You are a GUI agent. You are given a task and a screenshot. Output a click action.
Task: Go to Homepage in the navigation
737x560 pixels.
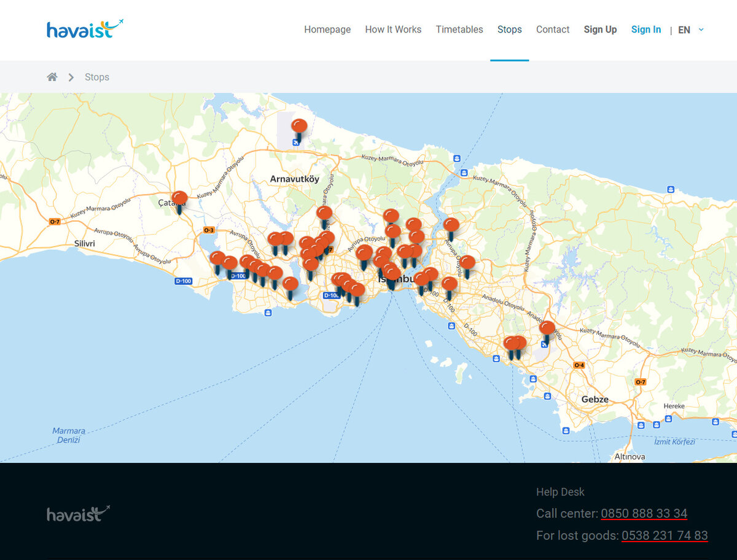(327, 29)
